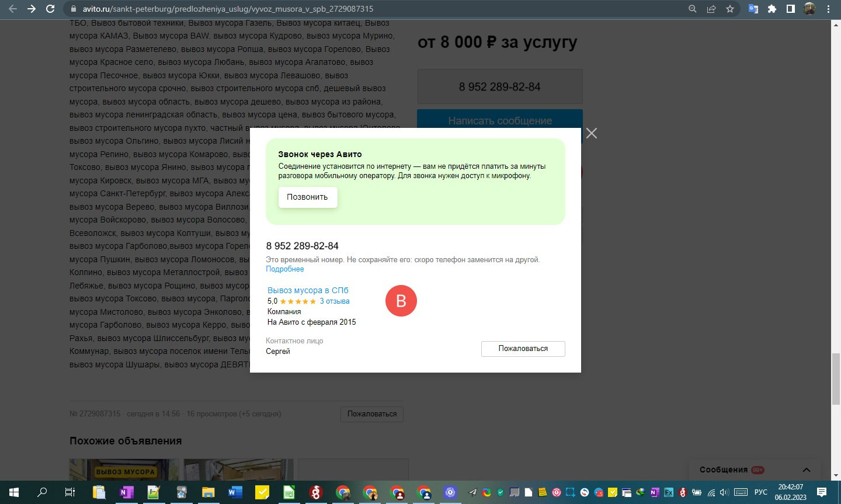
Task: Open File Explorer from the taskbar
Action: (x=208, y=492)
